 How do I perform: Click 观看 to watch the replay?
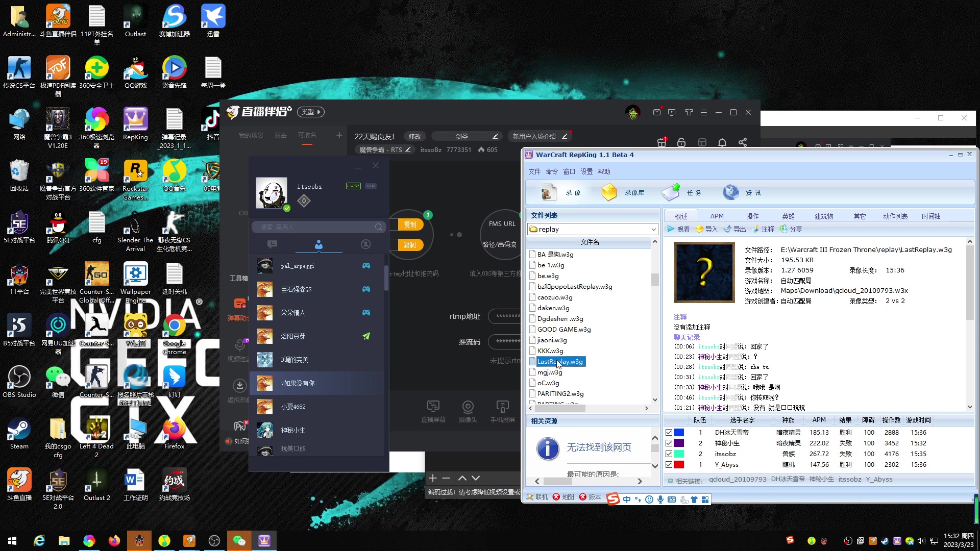tap(678, 229)
